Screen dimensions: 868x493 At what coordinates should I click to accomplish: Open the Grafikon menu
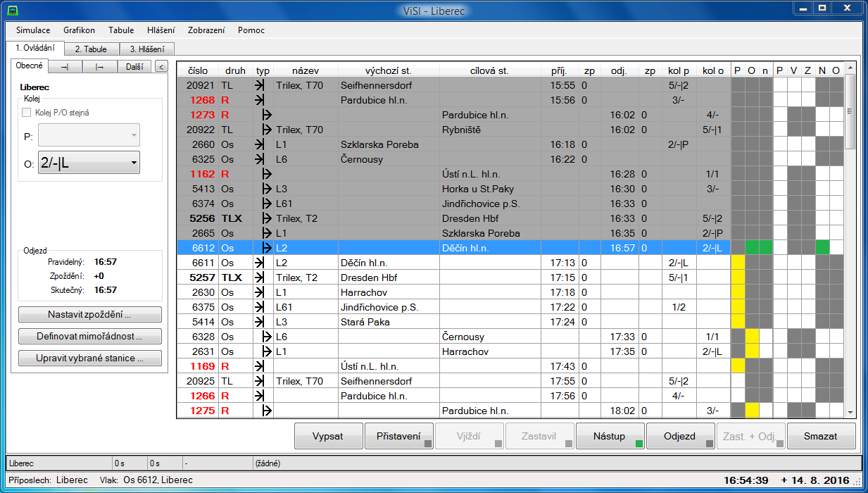click(80, 30)
